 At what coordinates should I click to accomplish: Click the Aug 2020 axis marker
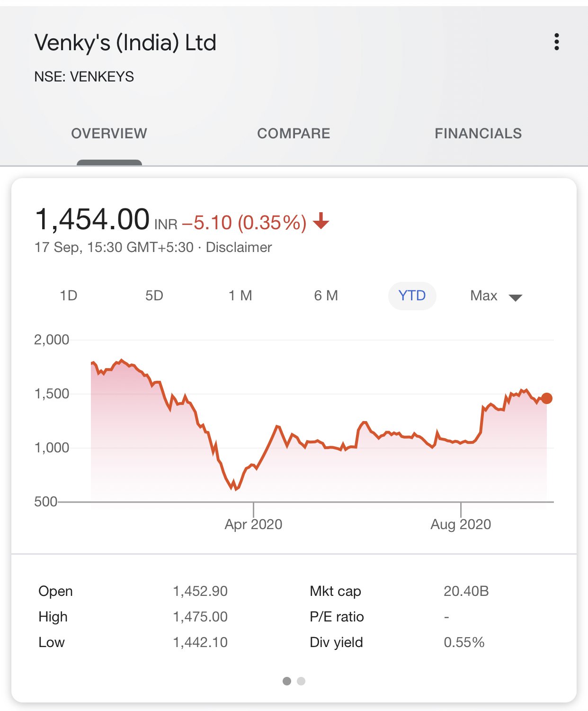pos(461,524)
